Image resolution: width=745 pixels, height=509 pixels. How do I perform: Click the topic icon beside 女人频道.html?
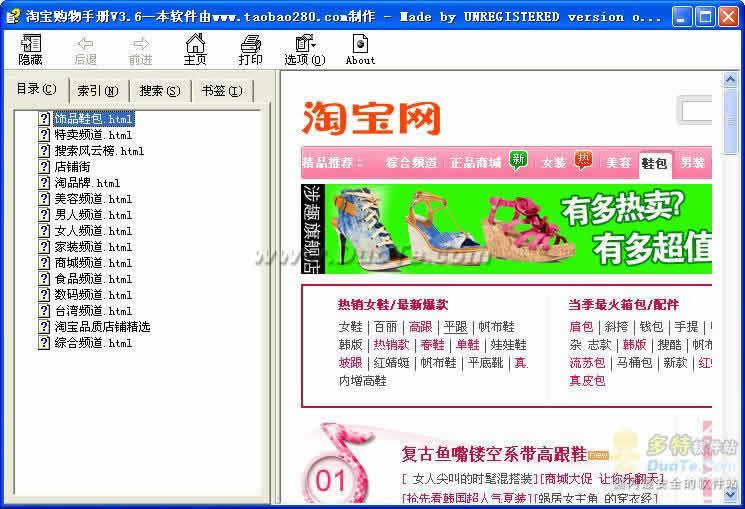pyautogui.click(x=44, y=230)
